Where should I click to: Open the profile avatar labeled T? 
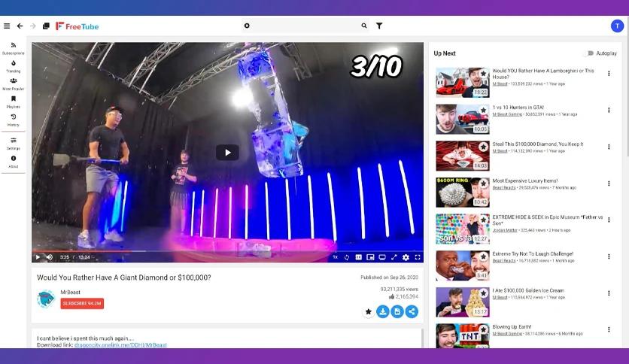click(x=617, y=26)
